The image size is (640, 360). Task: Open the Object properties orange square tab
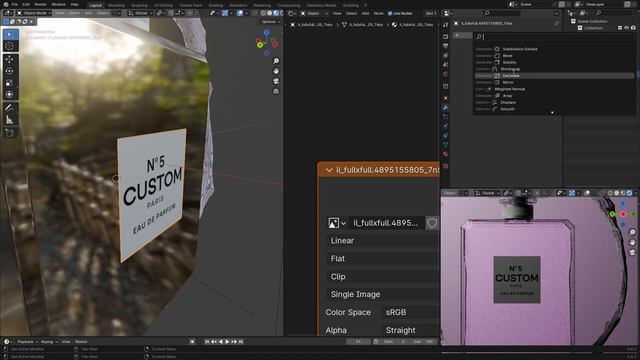tap(445, 98)
